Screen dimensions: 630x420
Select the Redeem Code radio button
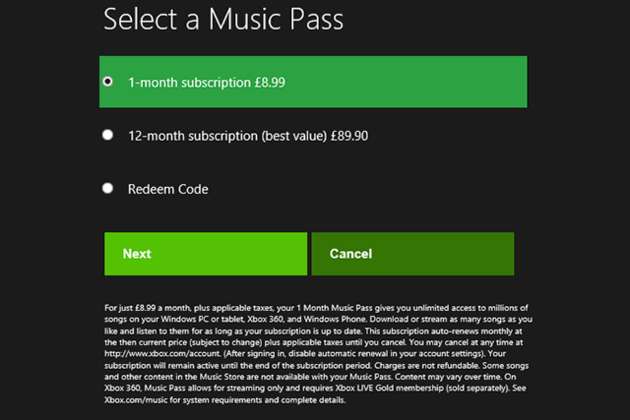pos(107,188)
